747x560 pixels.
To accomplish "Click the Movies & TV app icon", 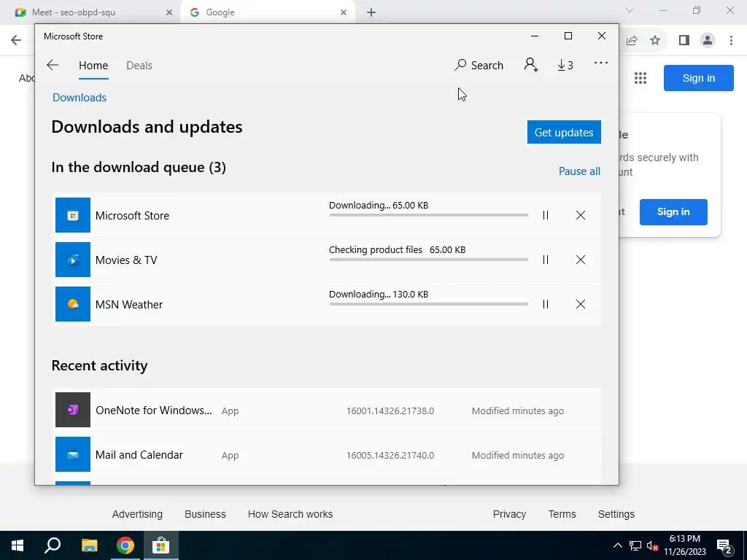I will click(x=73, y=260).
